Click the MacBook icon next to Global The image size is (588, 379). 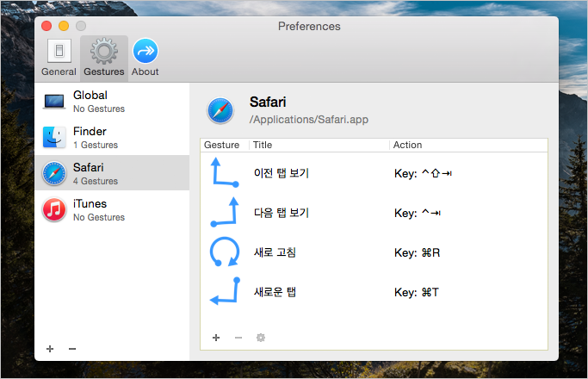[x=54, y=102]
